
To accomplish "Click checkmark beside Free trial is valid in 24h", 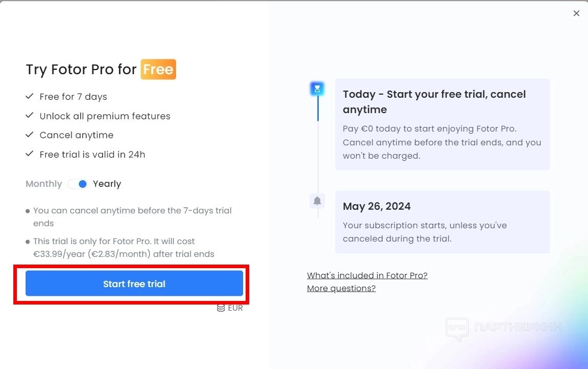I will pos(30,154).
